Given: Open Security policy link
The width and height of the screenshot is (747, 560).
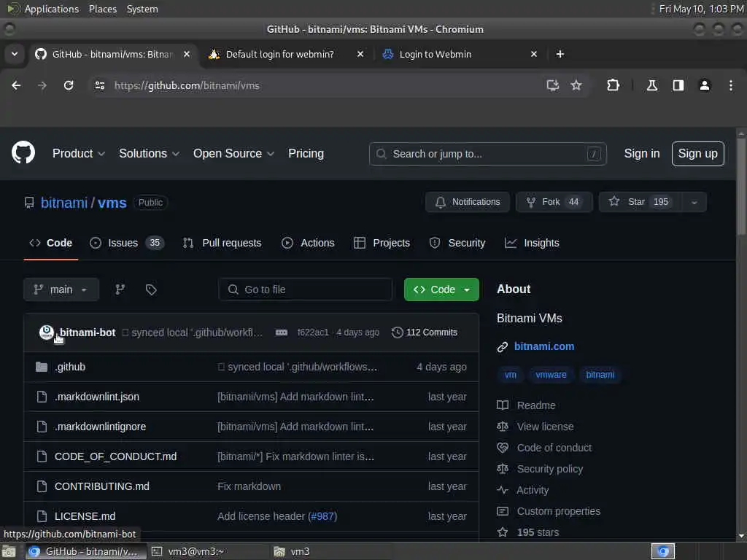Looking at the screenshot, I should pyautogui.click(x=550, y=469).
